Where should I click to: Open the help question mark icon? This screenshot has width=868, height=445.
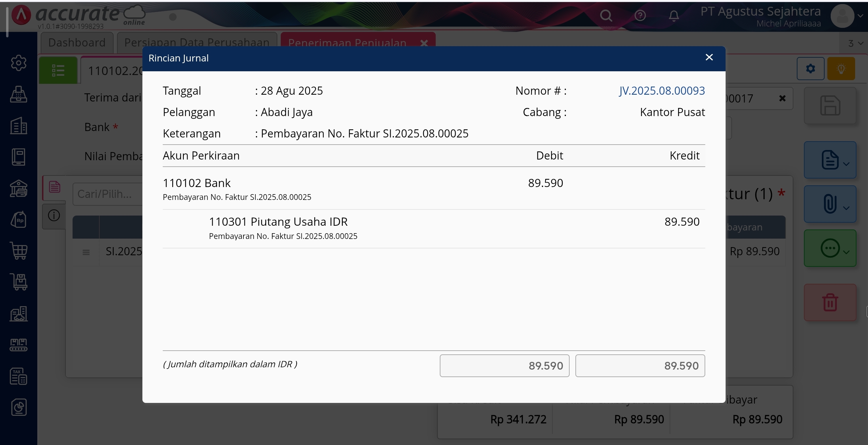(x=640, y=16)
